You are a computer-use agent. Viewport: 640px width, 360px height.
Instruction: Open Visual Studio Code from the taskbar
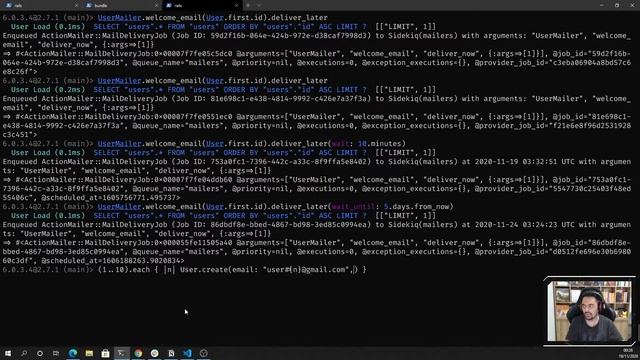click(187, 353)
